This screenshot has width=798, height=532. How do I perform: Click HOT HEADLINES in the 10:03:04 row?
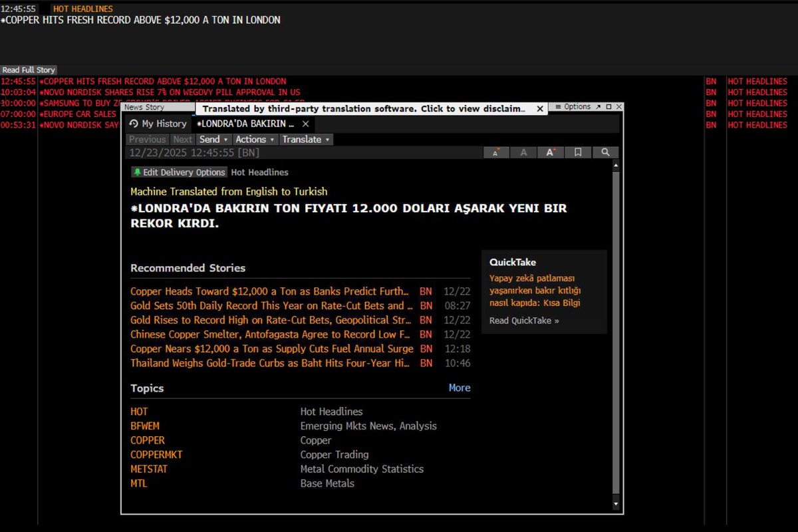click(x=757, y=92)
